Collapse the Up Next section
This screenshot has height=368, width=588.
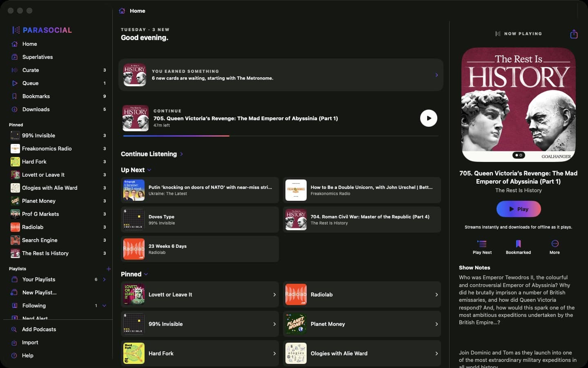click(x=149, y=170)
